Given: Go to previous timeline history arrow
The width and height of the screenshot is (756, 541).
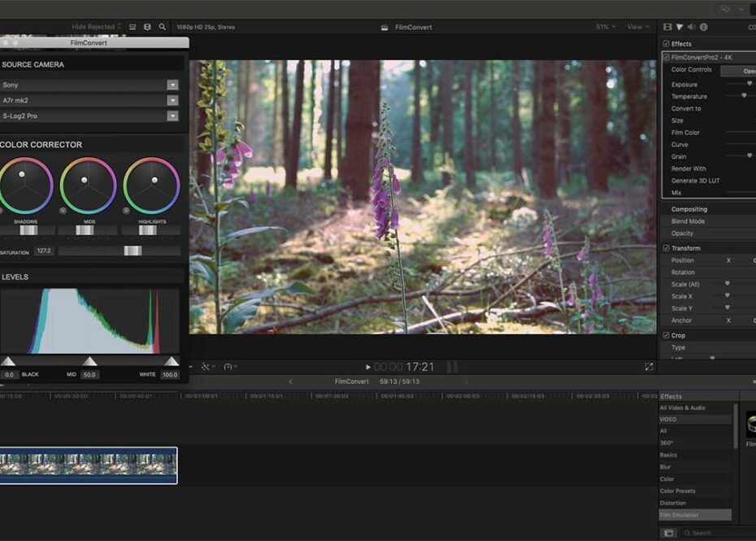Looking at the screenshot, I should tap(290, 382).
